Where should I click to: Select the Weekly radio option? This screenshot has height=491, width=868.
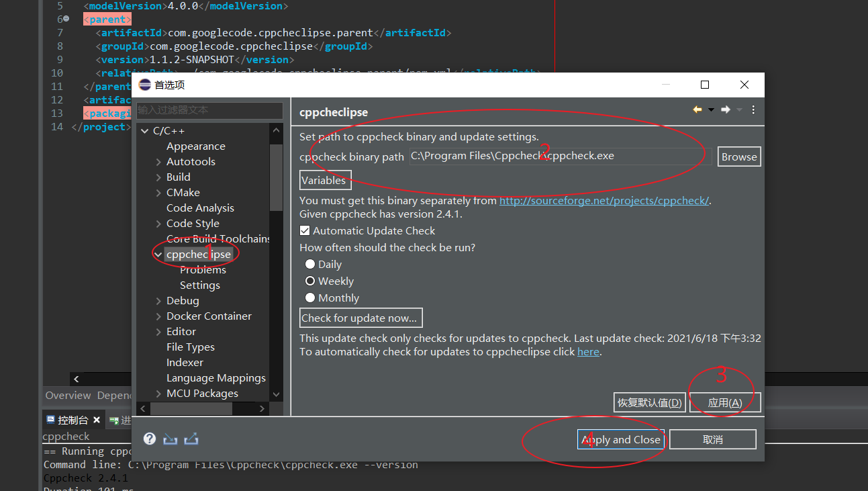310,281
